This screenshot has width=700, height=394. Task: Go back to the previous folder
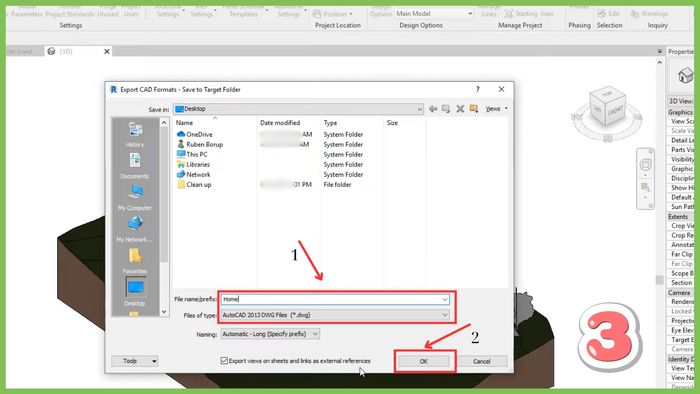click(433, 109)
